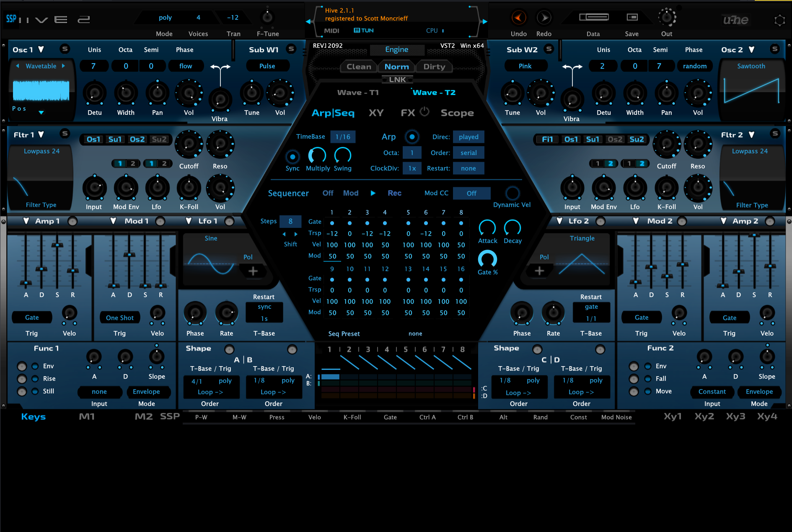Enable Func 2 Fall radio option
Screen dimensions: 792x532
[x=648, y=379]
